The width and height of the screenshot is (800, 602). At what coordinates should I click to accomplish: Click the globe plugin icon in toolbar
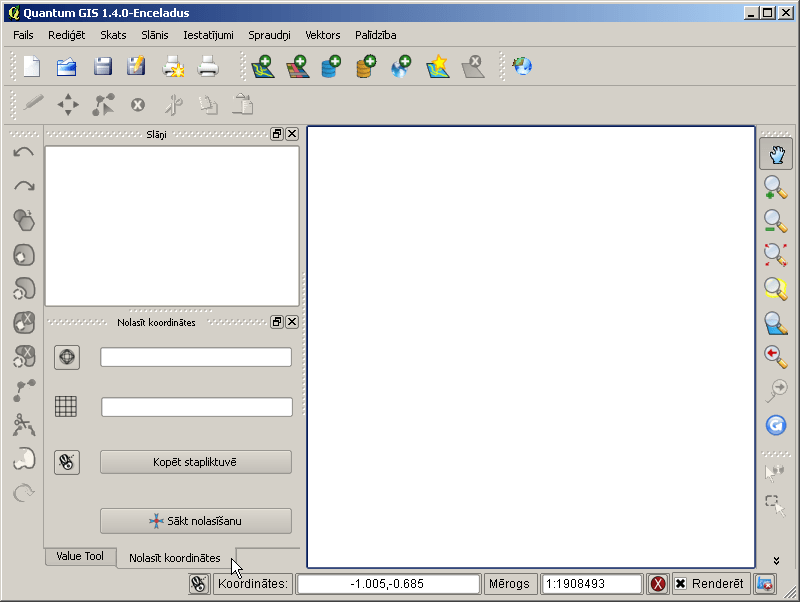click(x=523, y=66)
